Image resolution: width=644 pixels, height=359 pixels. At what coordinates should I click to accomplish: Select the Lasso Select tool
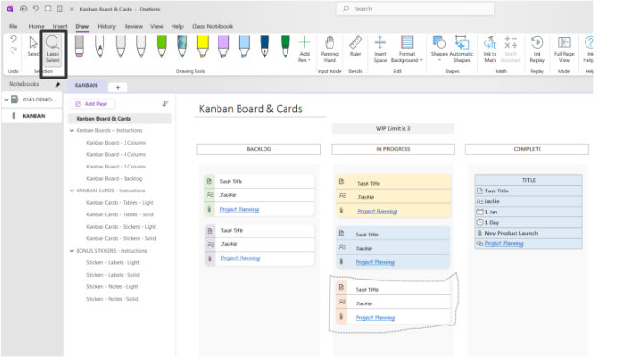pos(53,50)
